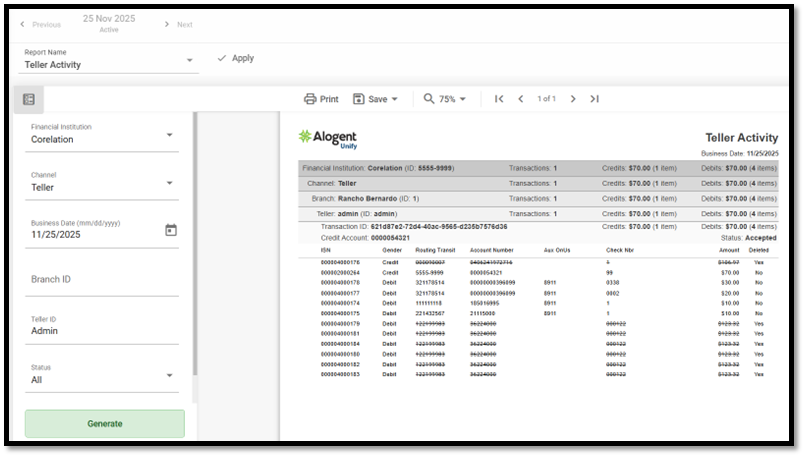Open the Channel dropdown

[169, 183]
